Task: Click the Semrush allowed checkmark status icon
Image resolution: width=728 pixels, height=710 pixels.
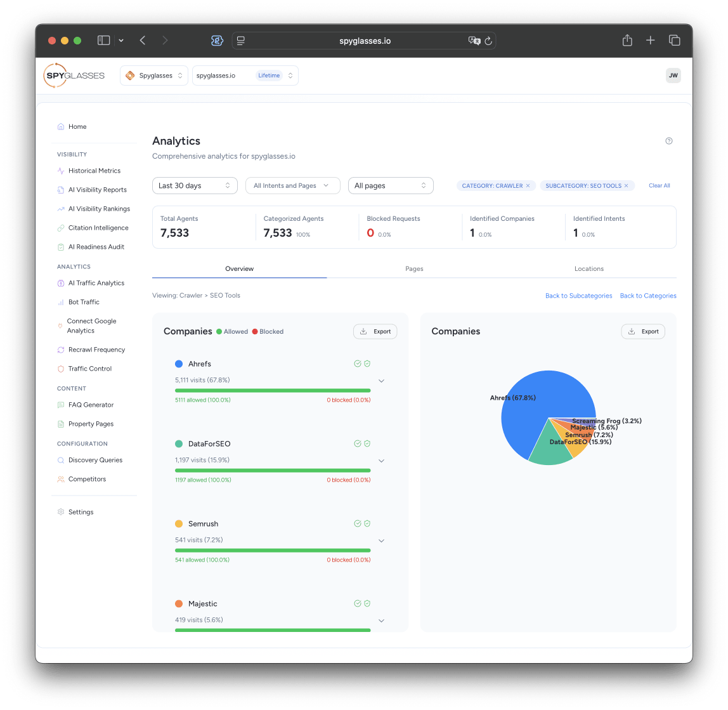Action: click(358, 523)
